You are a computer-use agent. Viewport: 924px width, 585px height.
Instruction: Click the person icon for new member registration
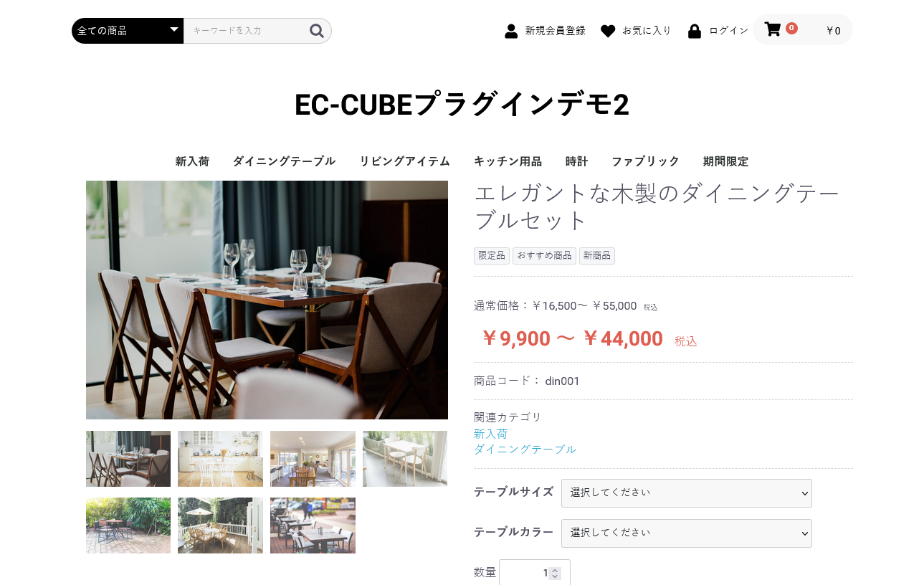(511, 31)
